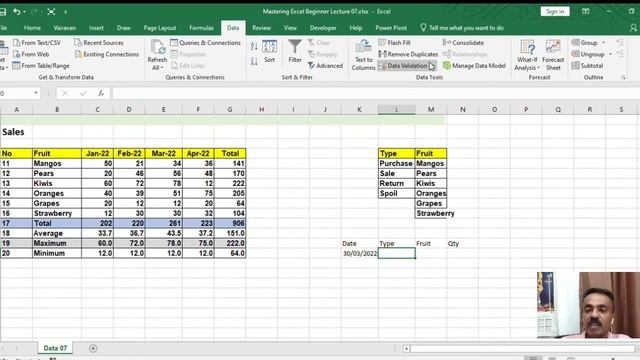Expand the Name Box dropdown arrow
The image size is (640, 360).
pyautogui.click(x=36, y=93)
